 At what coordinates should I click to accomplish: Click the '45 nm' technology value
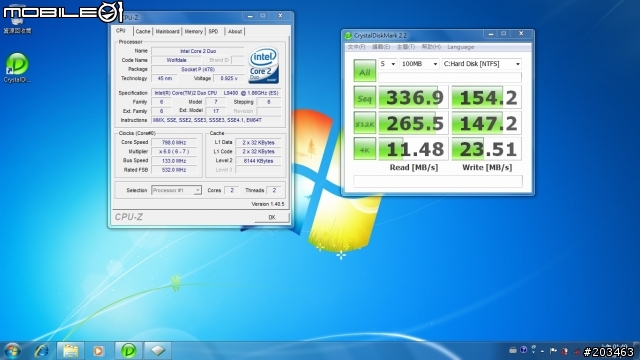pos(164,78)
